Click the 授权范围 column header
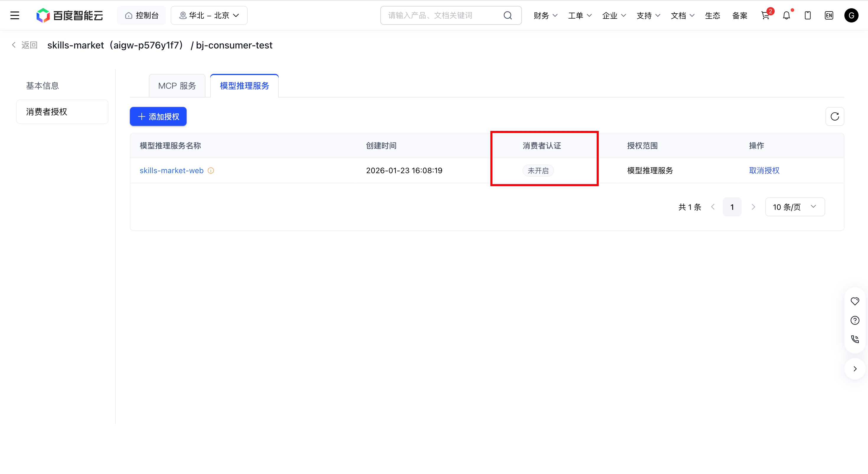Viewport: 868px width, 474px height. click(x=642, y=146)
